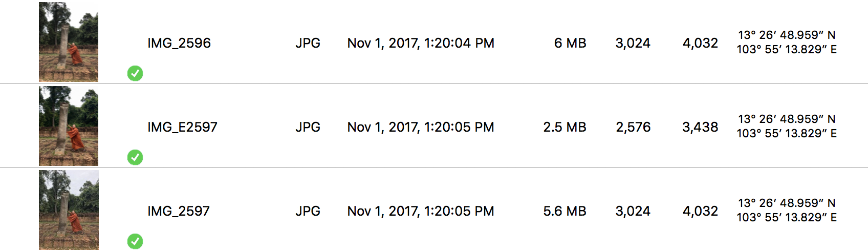Select the 6 MB file size cell
Viewport: 868px width, 250px height.
pos(570,43)
